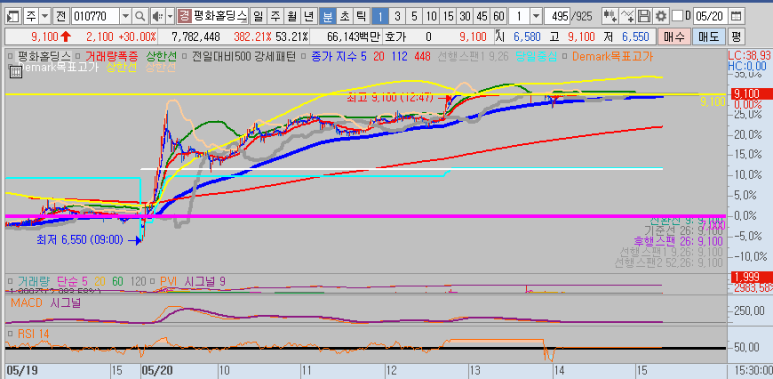Click the 05/20 date input field
This screenshot has height=379, width=773.
[710, 16]
